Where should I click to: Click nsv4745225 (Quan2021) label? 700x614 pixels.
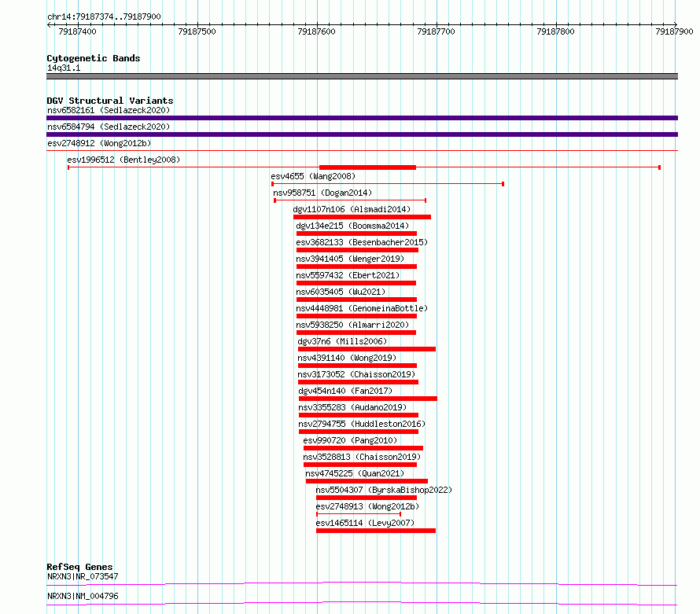355,473
